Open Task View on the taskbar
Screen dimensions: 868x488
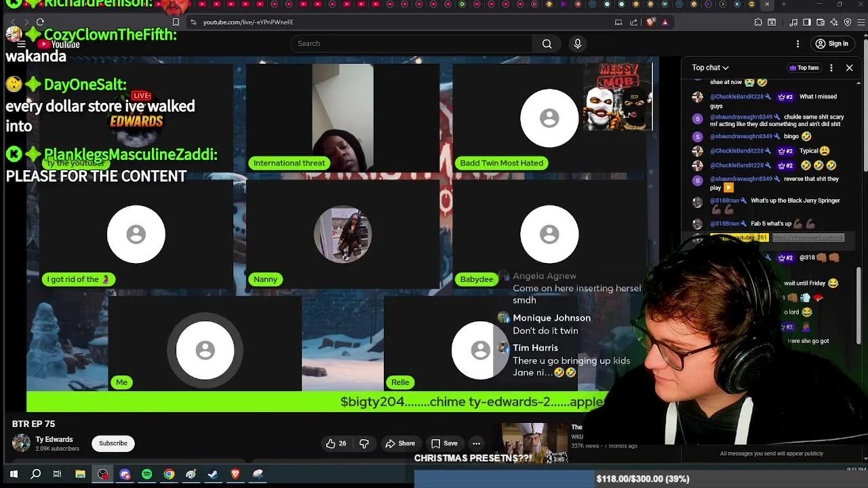tap(58, 474)
